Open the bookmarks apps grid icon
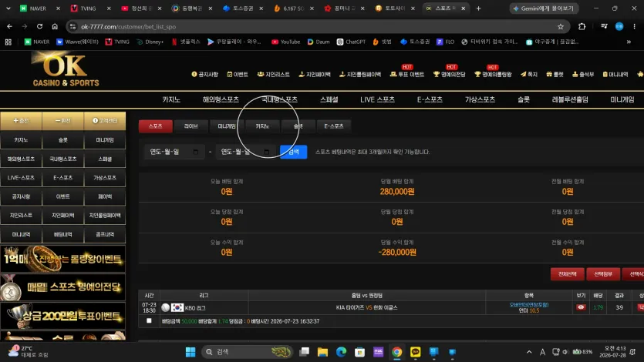Image resolution: width=644 pixels, height=362 pixels. click(x=8, y=42)
